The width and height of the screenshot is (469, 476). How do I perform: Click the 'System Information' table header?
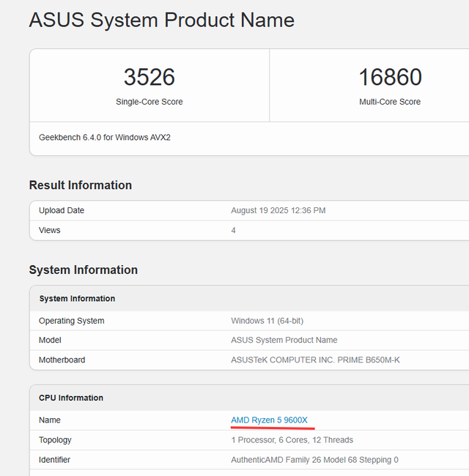point(77,299)
